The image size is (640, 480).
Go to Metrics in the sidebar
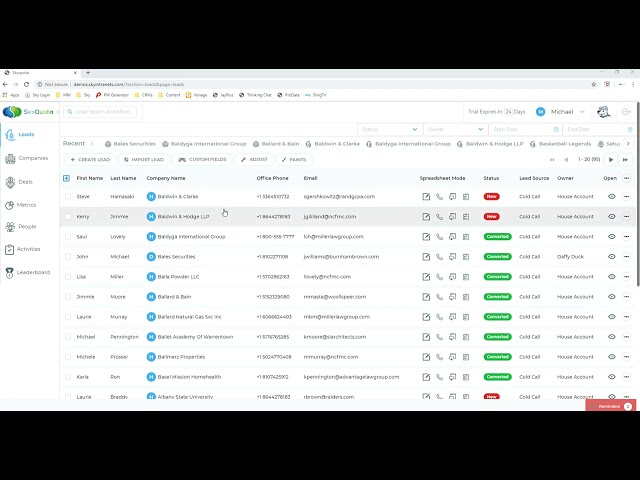tap(21, 205)
